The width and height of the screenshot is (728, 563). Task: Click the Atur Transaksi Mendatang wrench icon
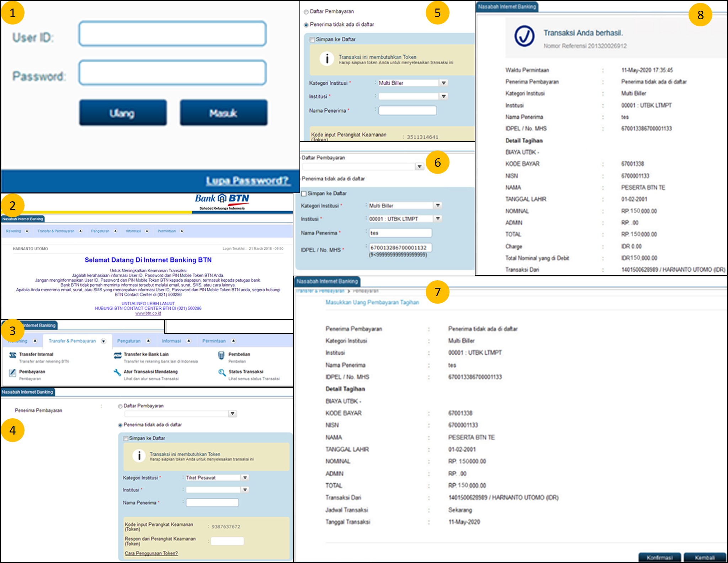pyautogui.click(x=117, y=372)
